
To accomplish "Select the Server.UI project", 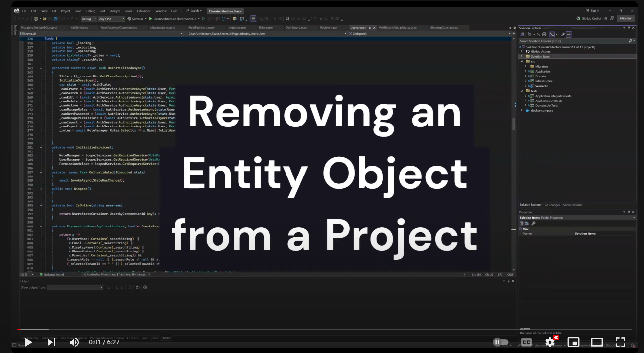I will [x=541, y=86].
